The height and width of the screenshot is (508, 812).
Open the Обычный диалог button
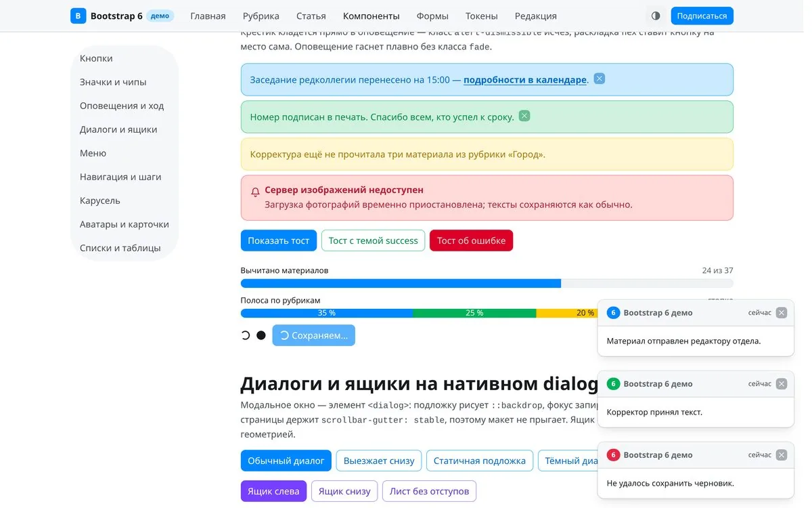[286, 461]
